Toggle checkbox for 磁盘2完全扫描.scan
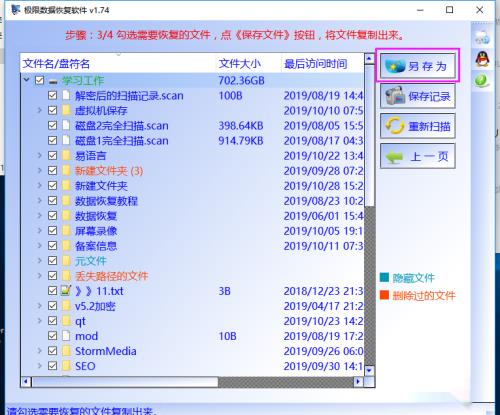Image resolution: width=500 pixels, height=415 pixels. (x=52, y=125)
